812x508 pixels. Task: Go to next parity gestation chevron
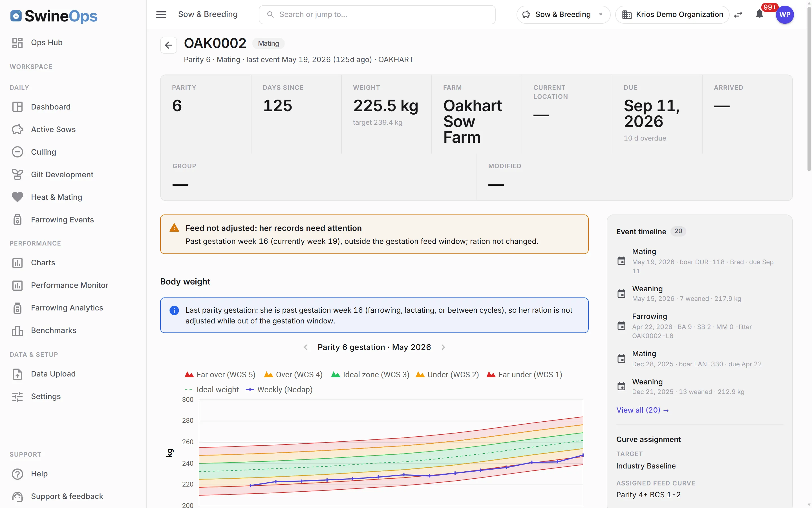(x=443, y=347)
